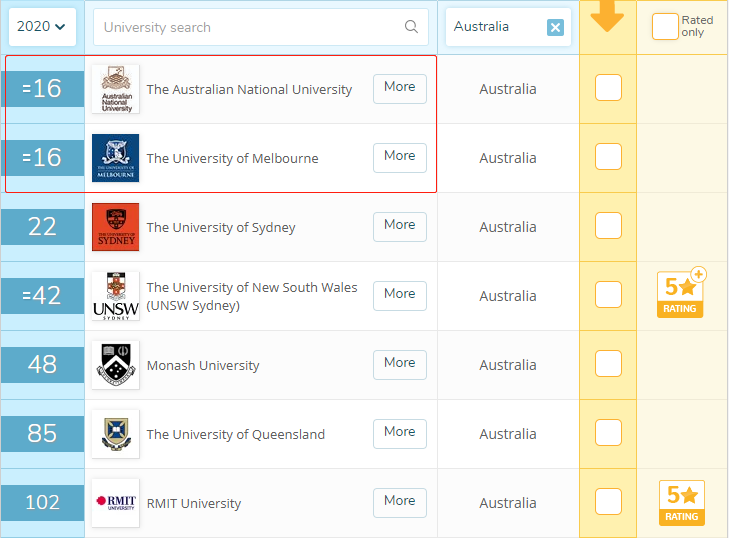This screenshot has width=729, height=538.
Task: Open Monash University link
Action: tap(203, 365)
